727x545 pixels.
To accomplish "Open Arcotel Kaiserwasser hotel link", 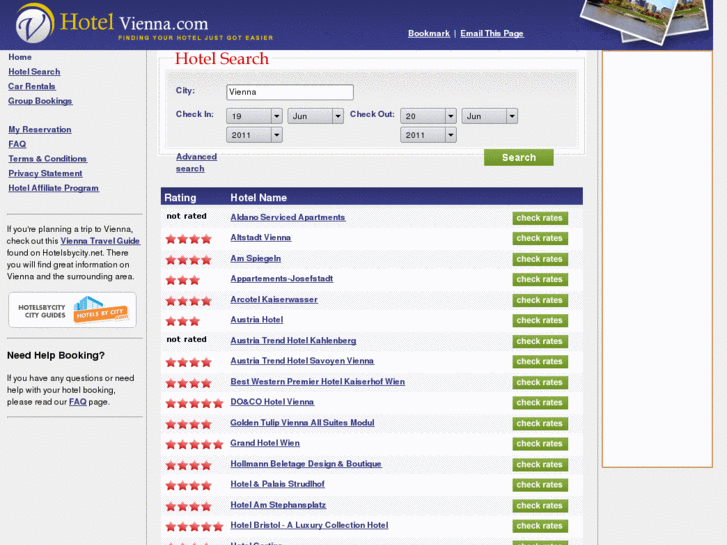I will point(274,300).
